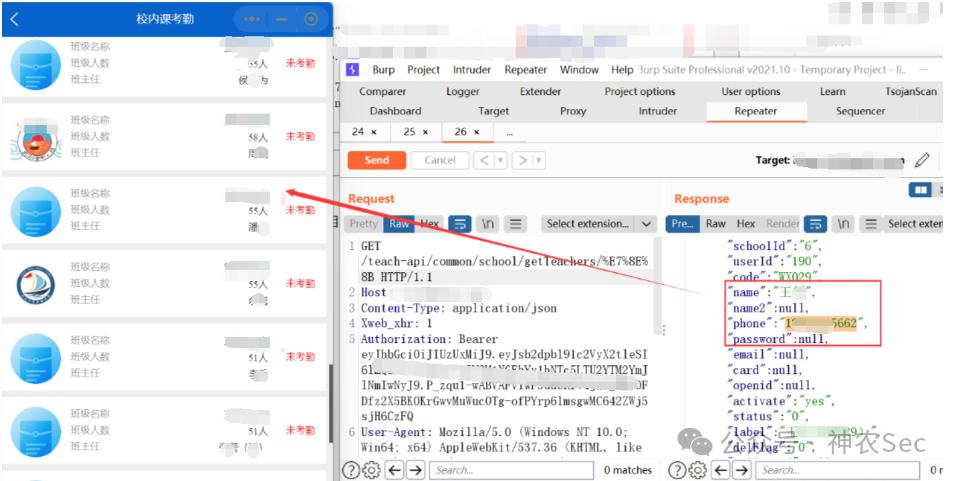The width and height of the screenshot is (956, 481).
Task: Click the pencil icon to edit Target
Action: click(x=922, y=160)
